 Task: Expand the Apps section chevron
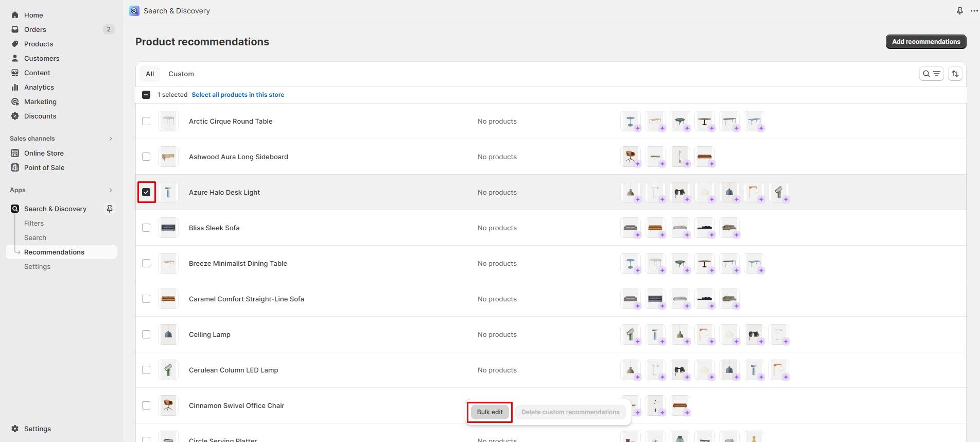[x=111, y=190]
